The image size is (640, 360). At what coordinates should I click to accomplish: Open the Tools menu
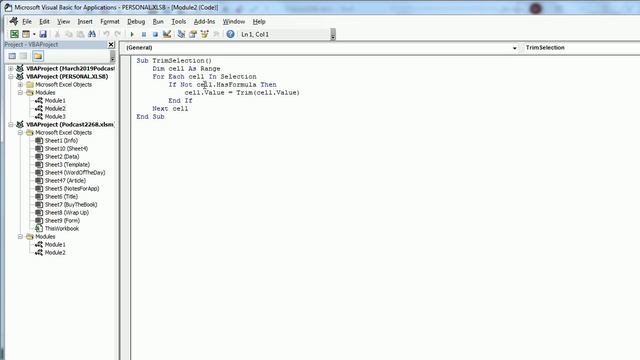[178, 21]
